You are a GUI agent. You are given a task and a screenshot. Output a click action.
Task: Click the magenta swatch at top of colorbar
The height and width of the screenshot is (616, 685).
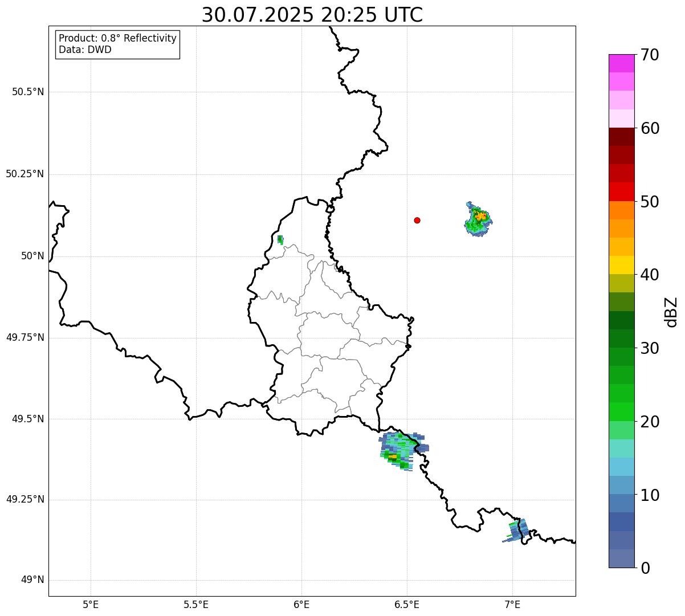[x=621, y=63]
